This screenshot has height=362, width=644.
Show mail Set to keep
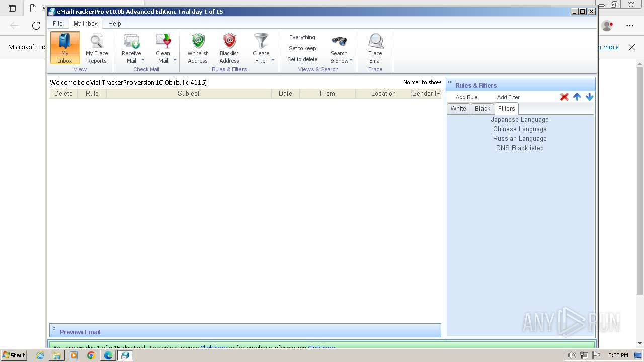[x=302, y=48]
